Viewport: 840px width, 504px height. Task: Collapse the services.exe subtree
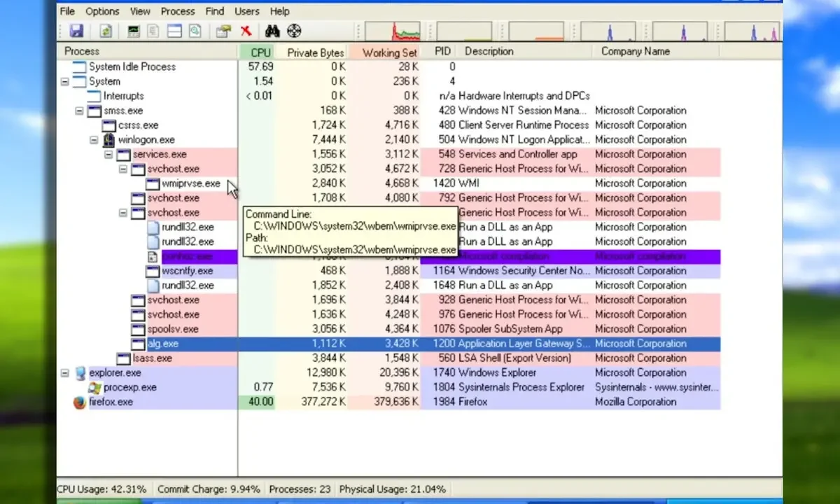(108, 155)
